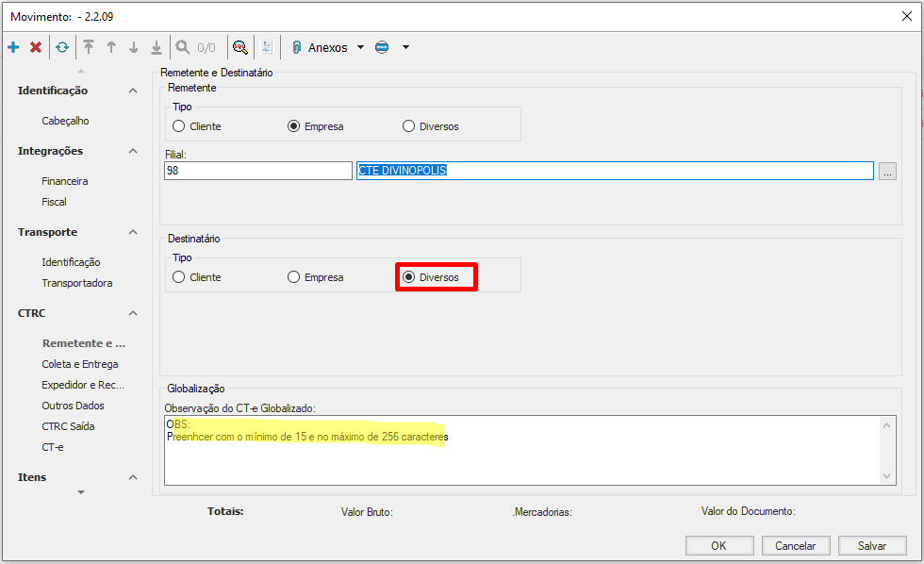Open Financeira under Integrações
The width and height of the screenshot is (924, 564).
tap(65, 181)
